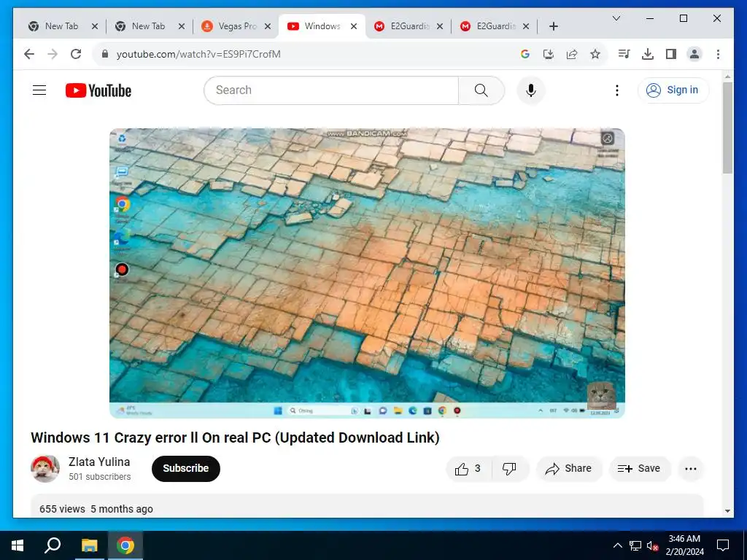This screenshot has height=560, width=747.
Task: Switch to the first E2Guardian tab
Action: (x=409, y=26)
